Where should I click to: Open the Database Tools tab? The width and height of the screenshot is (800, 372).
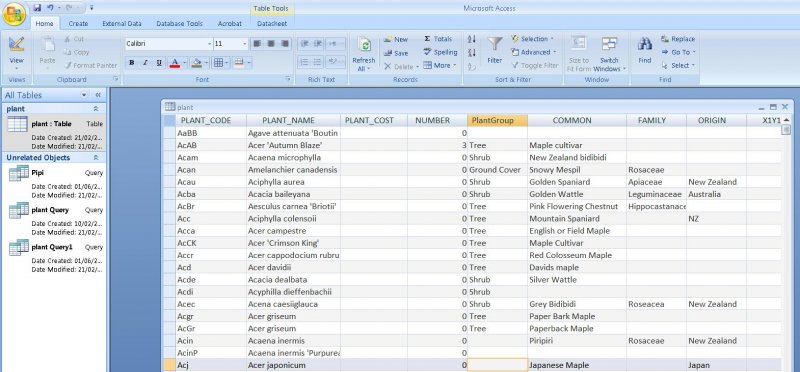(x=179, y=23)
